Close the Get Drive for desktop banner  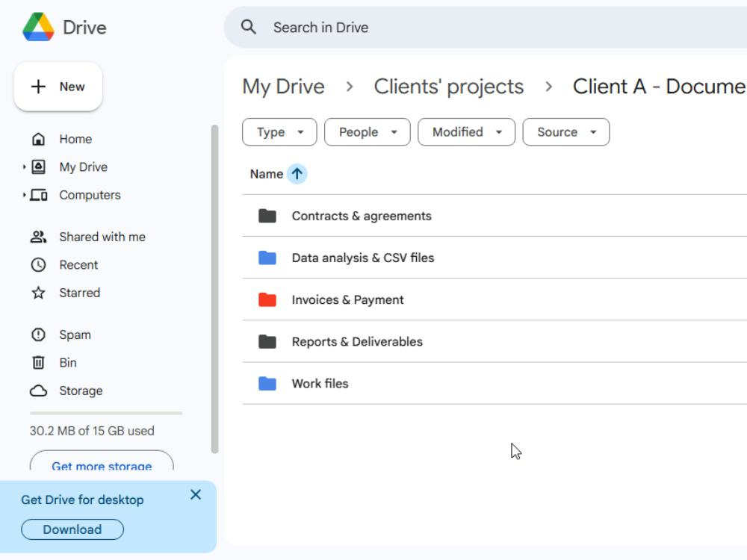pos(195,495)
